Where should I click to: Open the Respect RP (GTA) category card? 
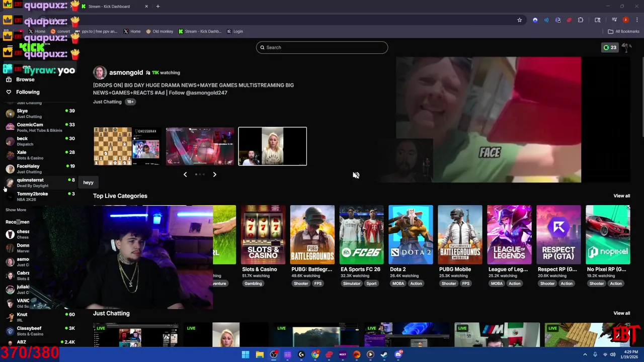pos(558,235)
